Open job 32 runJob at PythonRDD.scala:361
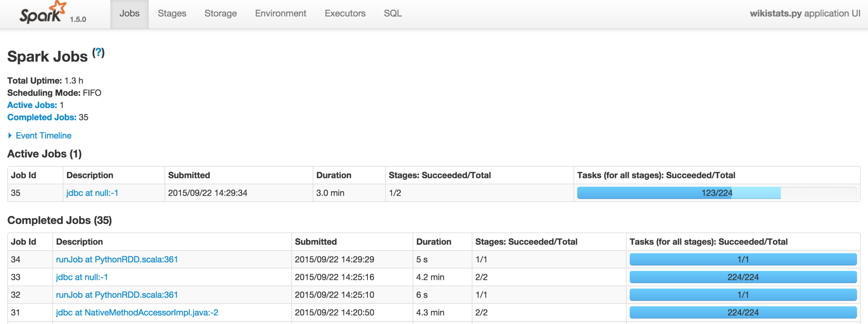 pyautogui.click(x=117, y=295)
